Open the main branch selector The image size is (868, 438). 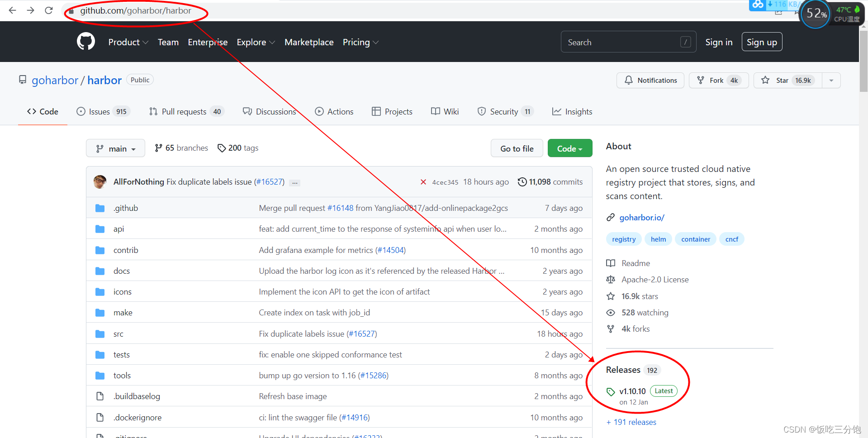click(115, 148)
